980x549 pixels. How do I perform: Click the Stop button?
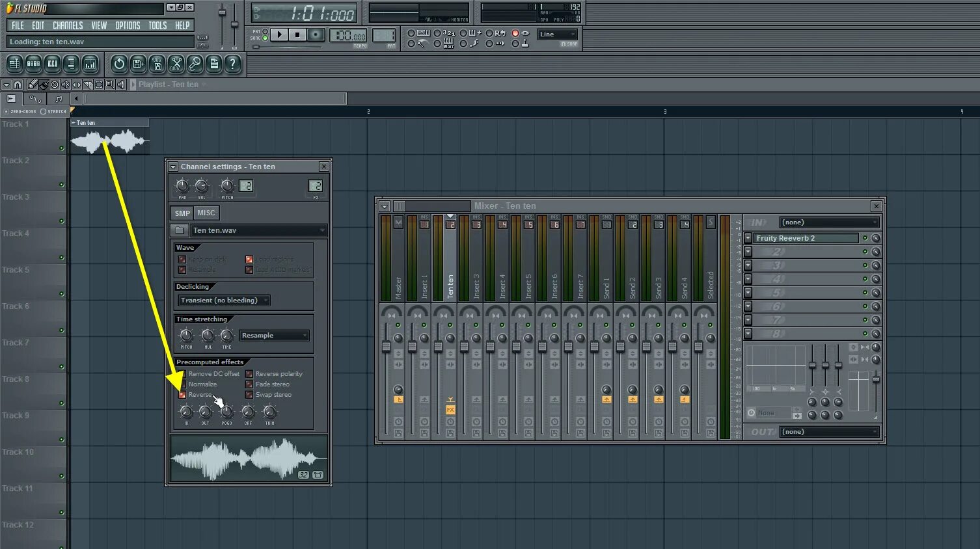click(x=297, y=34)
